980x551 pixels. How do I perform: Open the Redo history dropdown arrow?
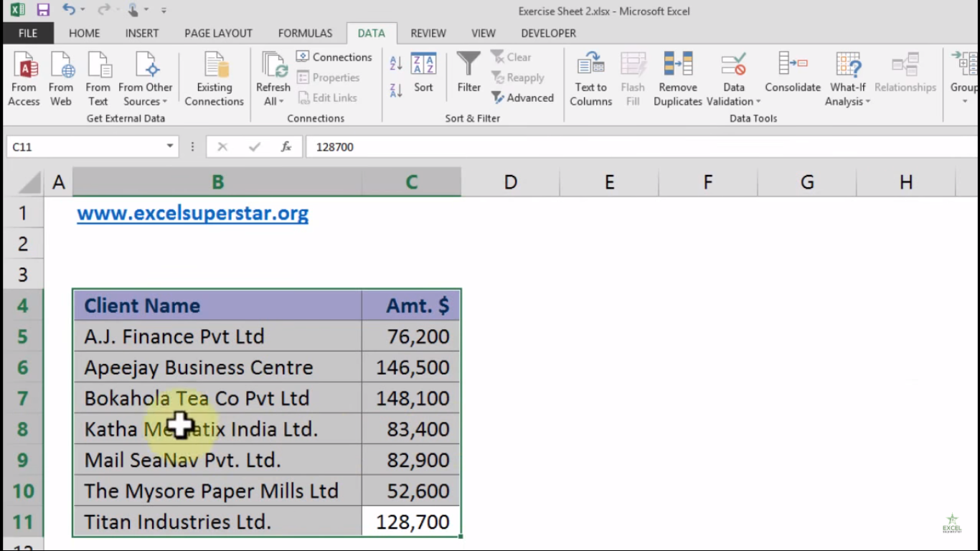[117, 11]
